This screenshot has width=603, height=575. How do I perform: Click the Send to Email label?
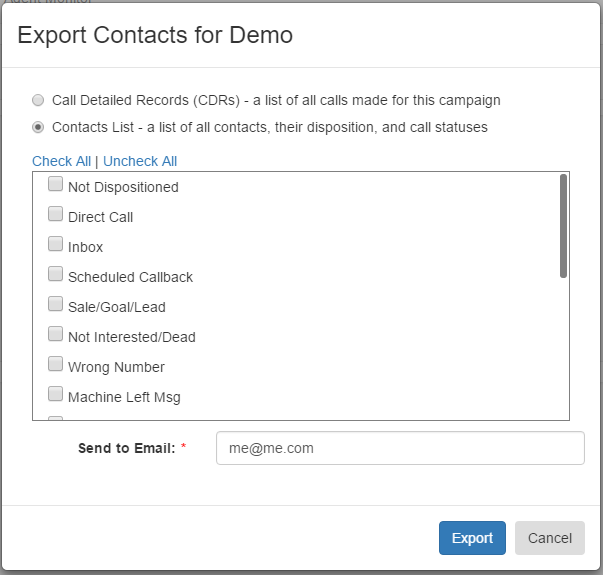click(x=127, y=448)
